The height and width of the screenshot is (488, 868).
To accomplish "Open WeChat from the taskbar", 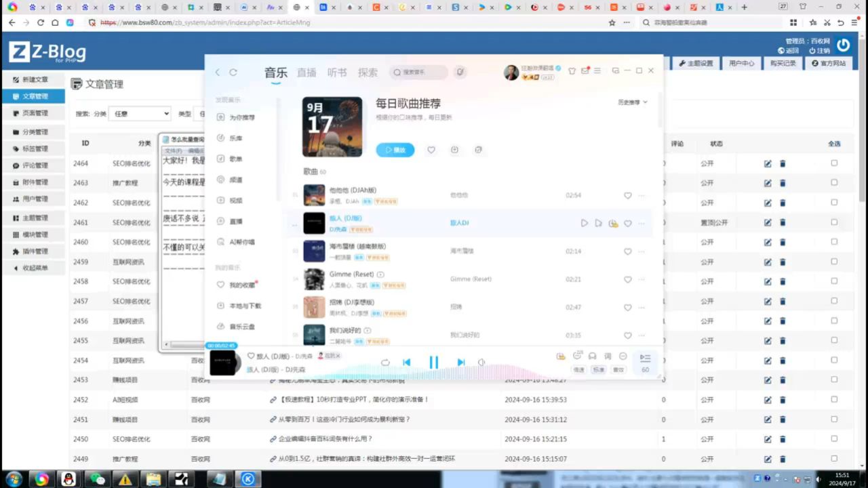I will coord(97,479).
